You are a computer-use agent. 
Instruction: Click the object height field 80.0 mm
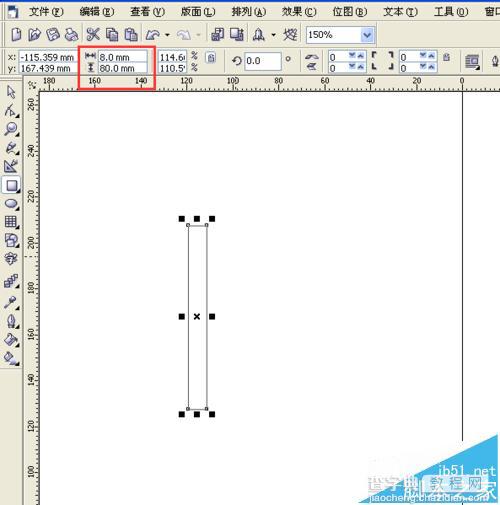pyautogui.click(x=123, y=68)
